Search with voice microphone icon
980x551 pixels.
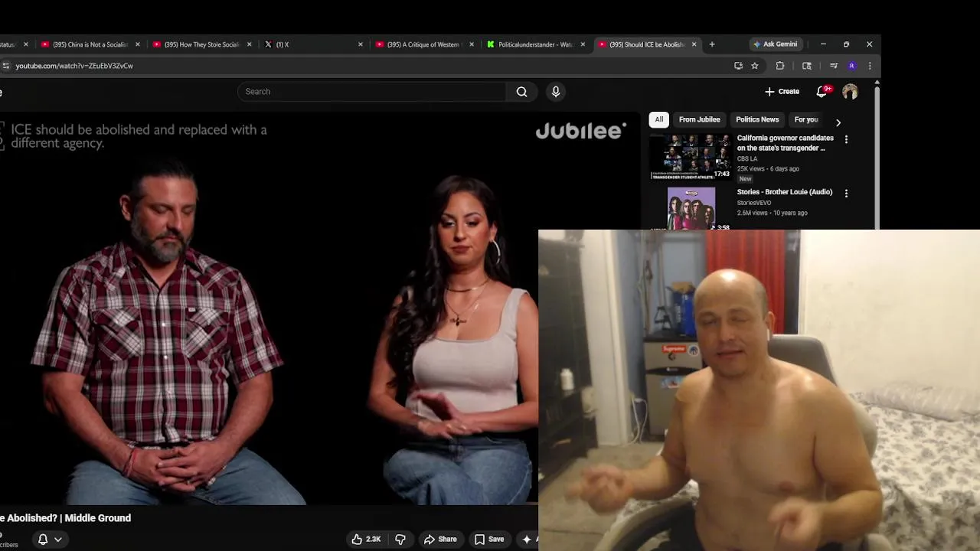click(556, 92)
